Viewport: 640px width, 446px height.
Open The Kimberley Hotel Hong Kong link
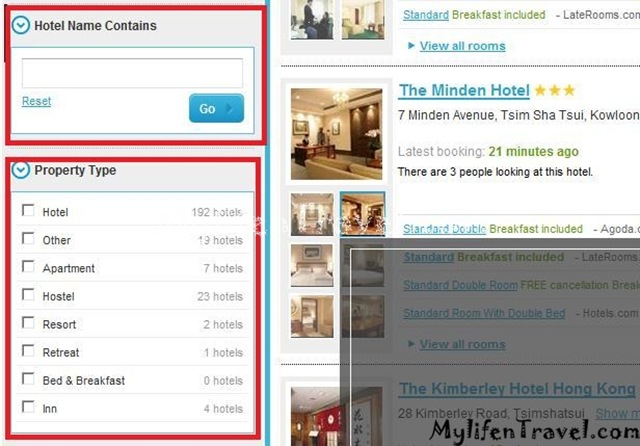517,388
